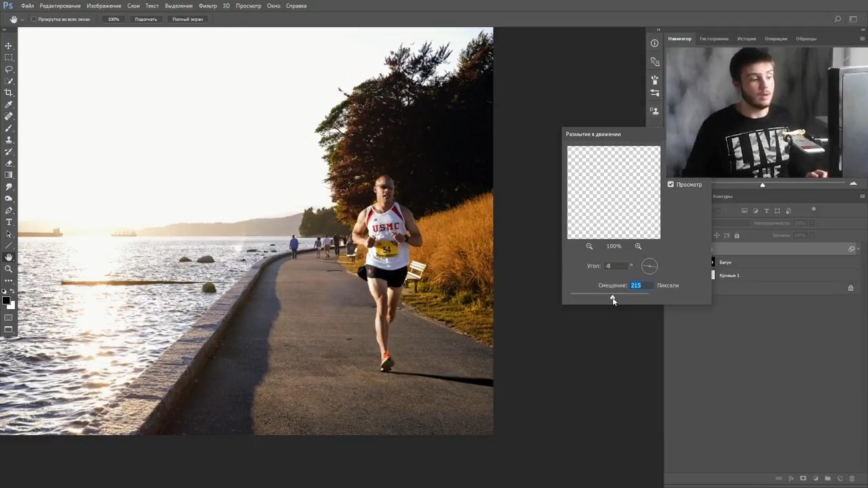Select the Line tool

(9, 245)
